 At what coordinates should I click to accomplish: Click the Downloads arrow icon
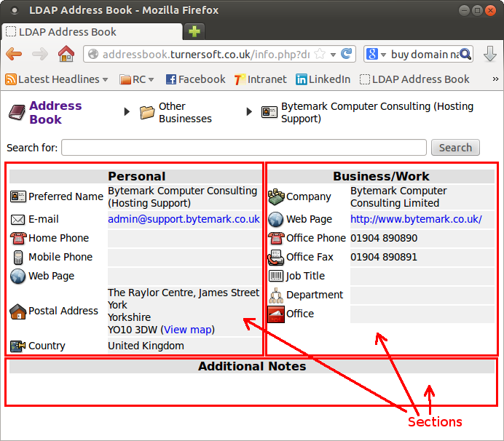[x=489, y=54]
